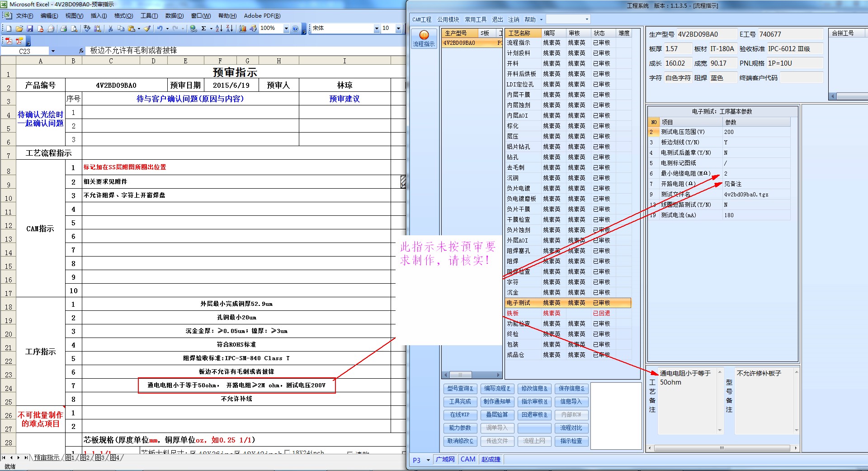Click the Print icon in Excel toolbar
868x471 pixels.
tap(63, 29)
